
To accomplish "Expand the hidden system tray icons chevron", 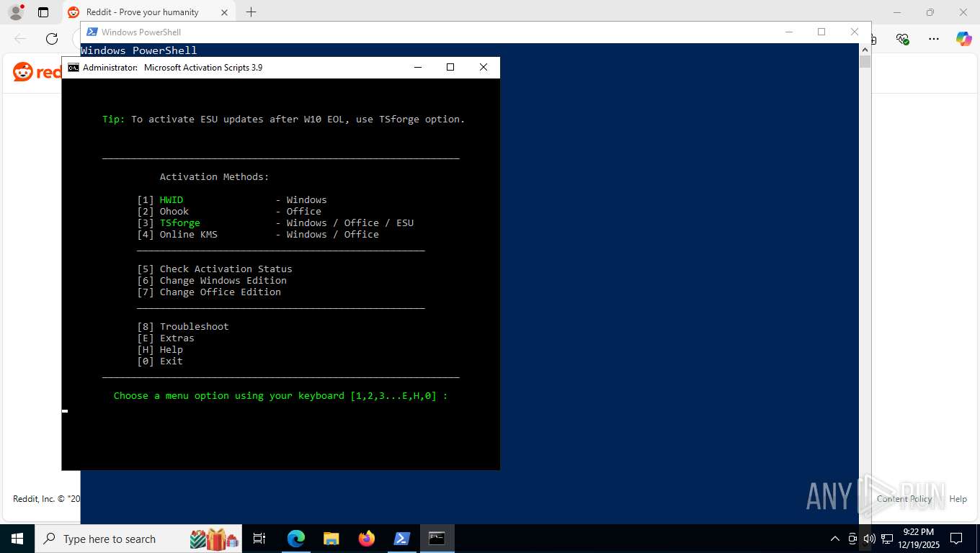I will coord(835,539).
